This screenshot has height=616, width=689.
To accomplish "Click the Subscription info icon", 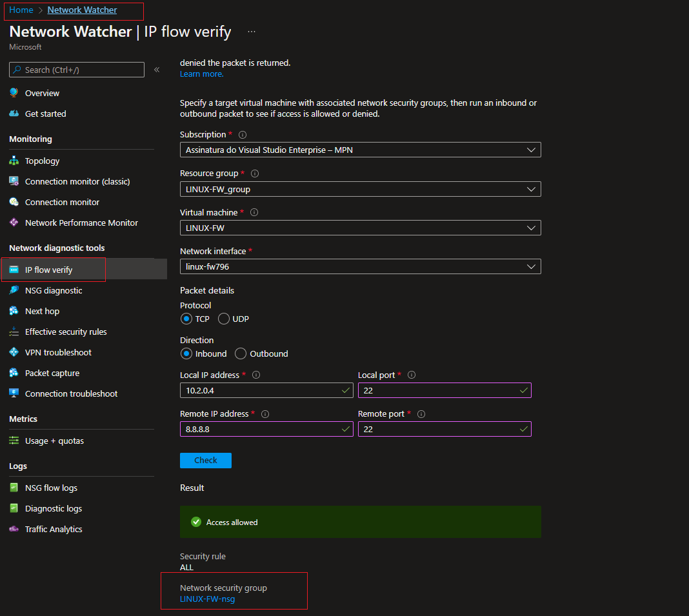I will pyautogui.click(x=243, y=134).
